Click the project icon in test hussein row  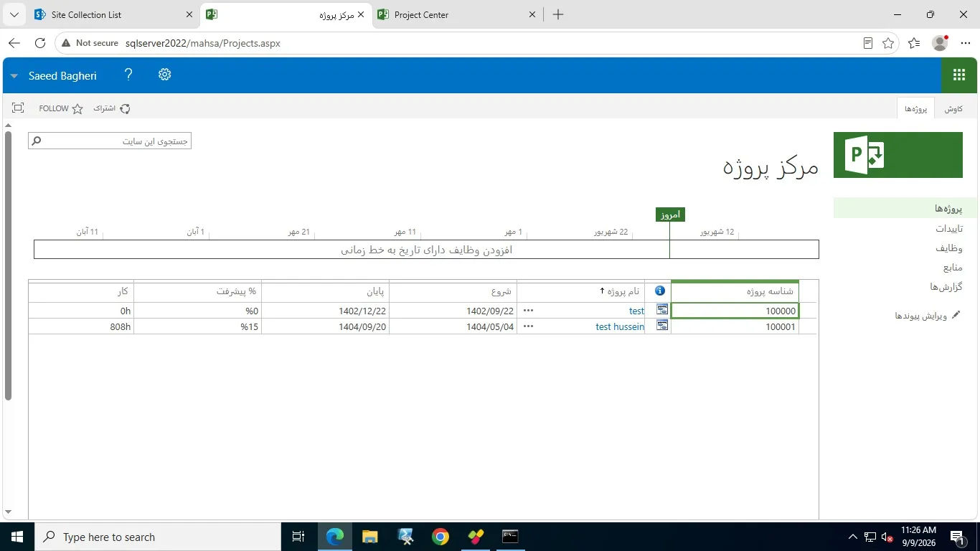pos(662,326)
